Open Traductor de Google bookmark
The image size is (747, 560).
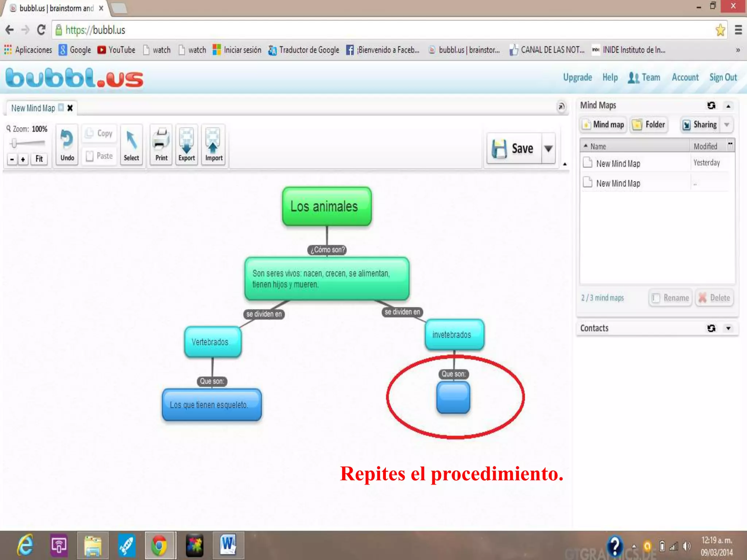click(x=303, y=50)
